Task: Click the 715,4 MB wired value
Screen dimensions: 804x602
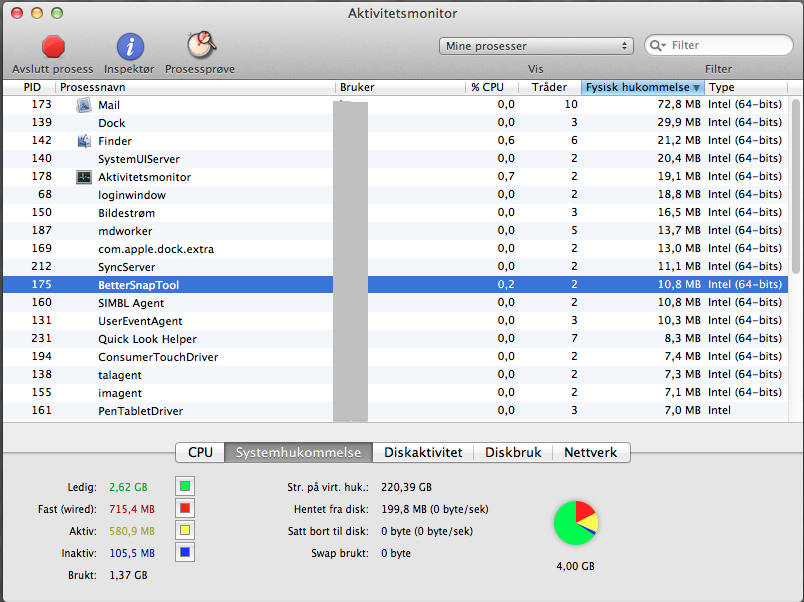Action: coord(132,509)
